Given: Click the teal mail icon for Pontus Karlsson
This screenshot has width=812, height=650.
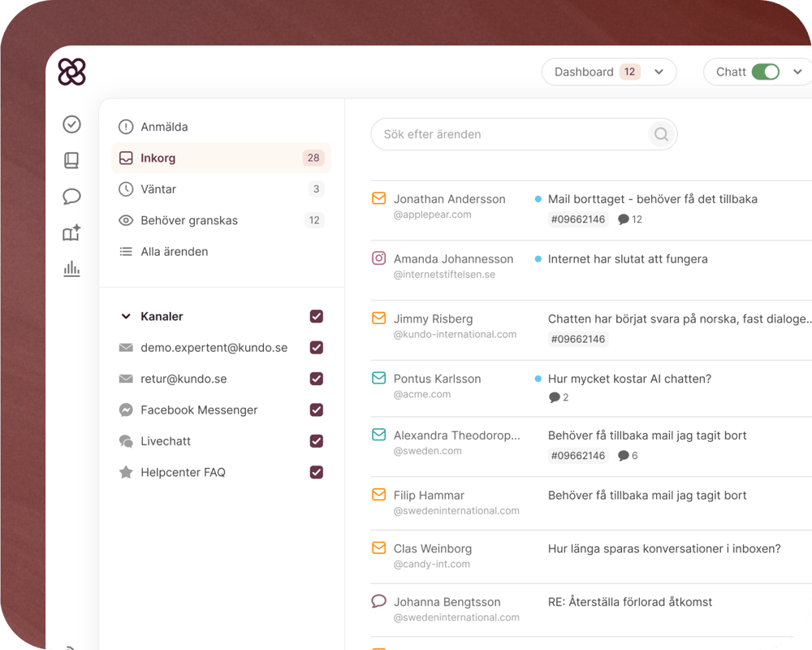Looking at the screenshot, I should (x=379, y=379).
